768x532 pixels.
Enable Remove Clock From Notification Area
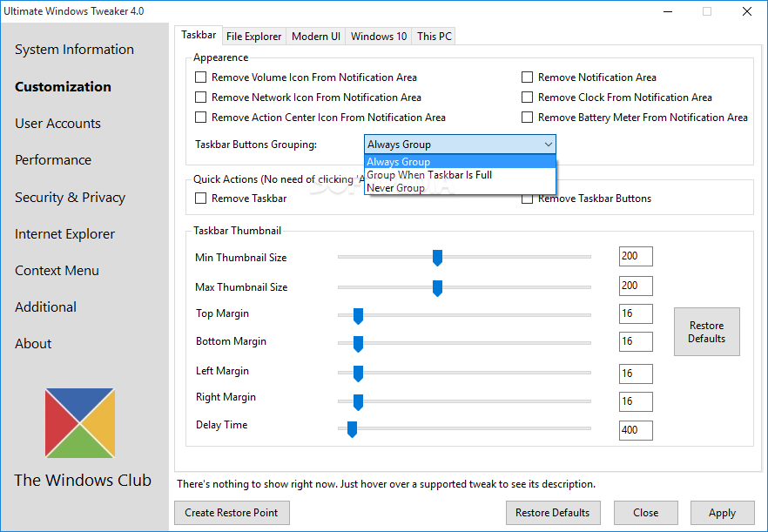coord(527,98)
